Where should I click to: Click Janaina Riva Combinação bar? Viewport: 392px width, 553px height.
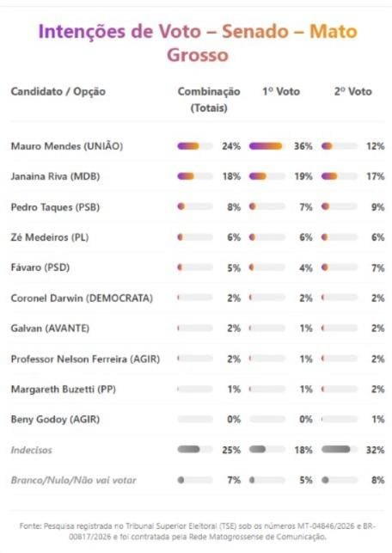coord(195,176)
